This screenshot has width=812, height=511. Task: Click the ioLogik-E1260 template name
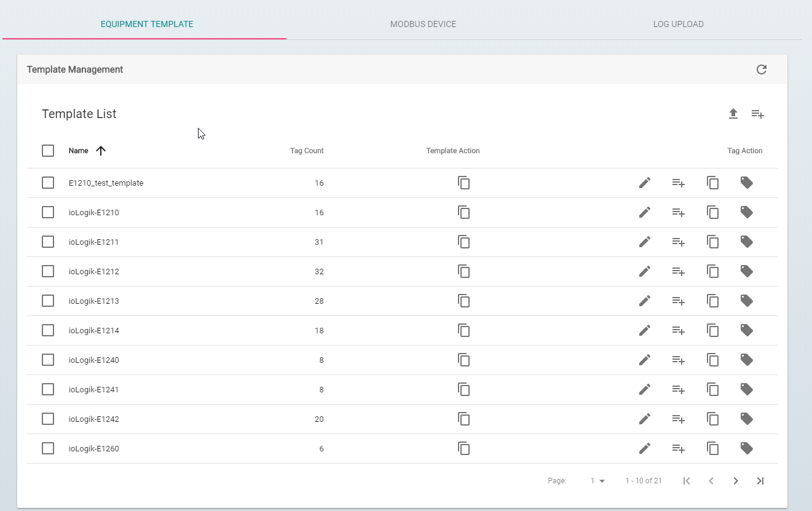point(94,448)
